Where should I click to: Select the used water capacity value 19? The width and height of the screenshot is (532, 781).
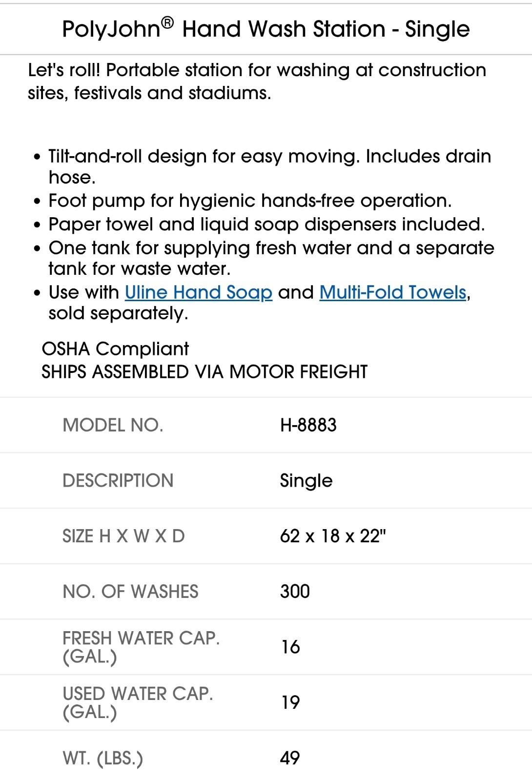coord(290,703)
